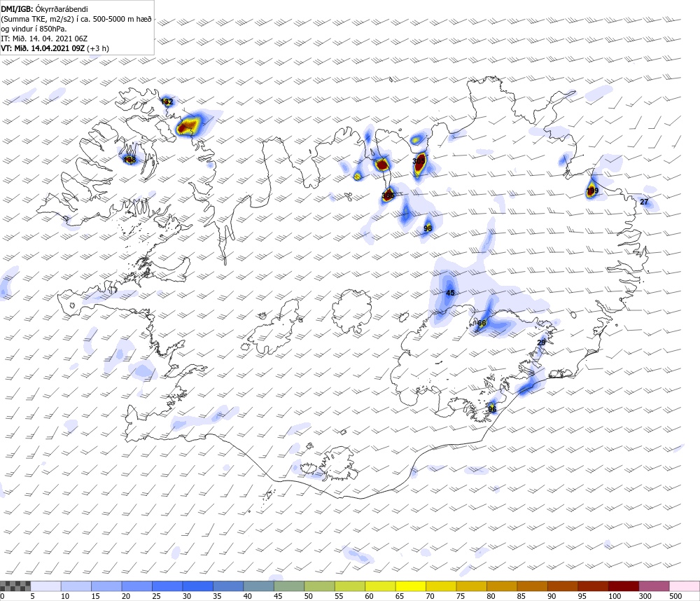This screenshot has width=700, height=601.
Task: Pick the 35–40 steel blue legend swatch
Action: [228, 586]
